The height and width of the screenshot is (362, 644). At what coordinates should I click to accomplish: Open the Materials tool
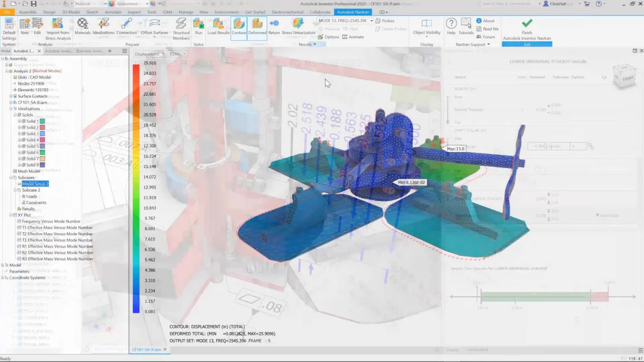[83, 27]
